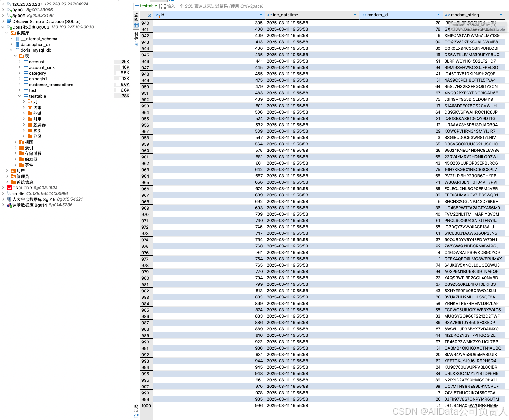Open the inc_datetime column filter dropdown
The image size is (509, 420).
click(x=355, y=15)
